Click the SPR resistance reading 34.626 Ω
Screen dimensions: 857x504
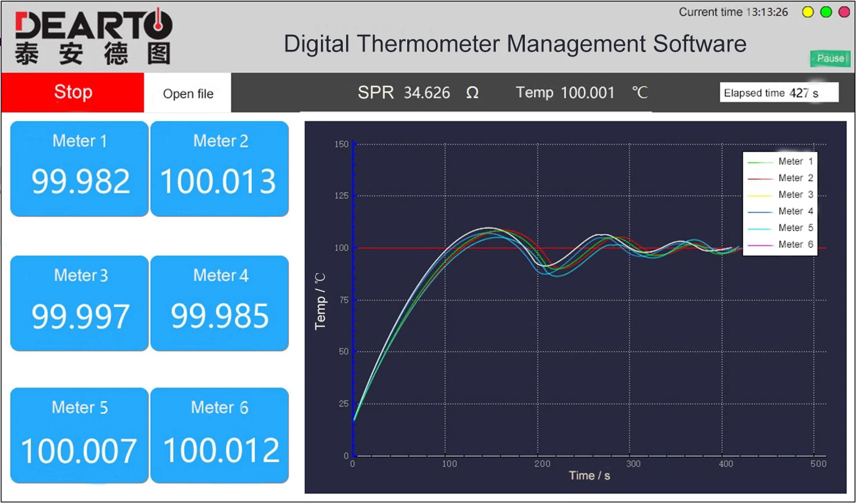click(417, 93)
